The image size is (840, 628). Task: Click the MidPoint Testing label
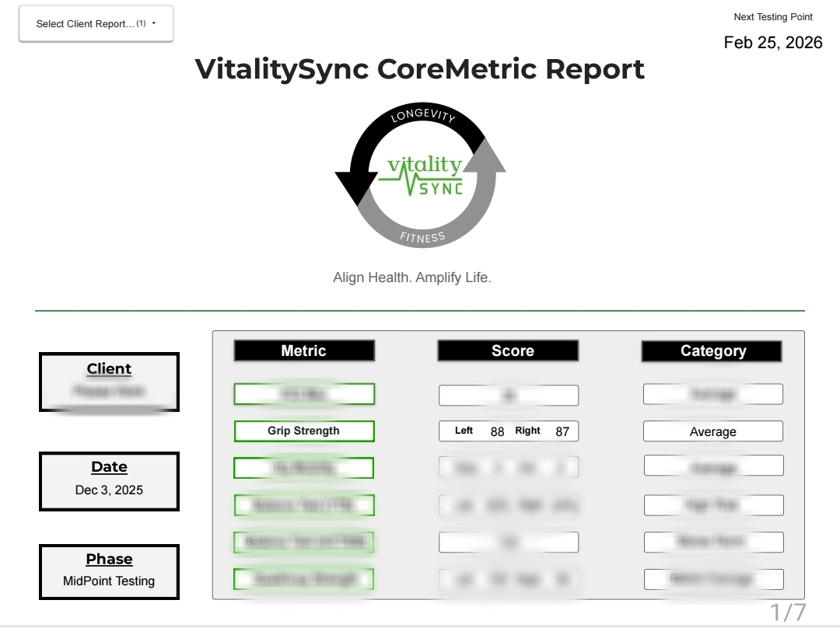109,582
